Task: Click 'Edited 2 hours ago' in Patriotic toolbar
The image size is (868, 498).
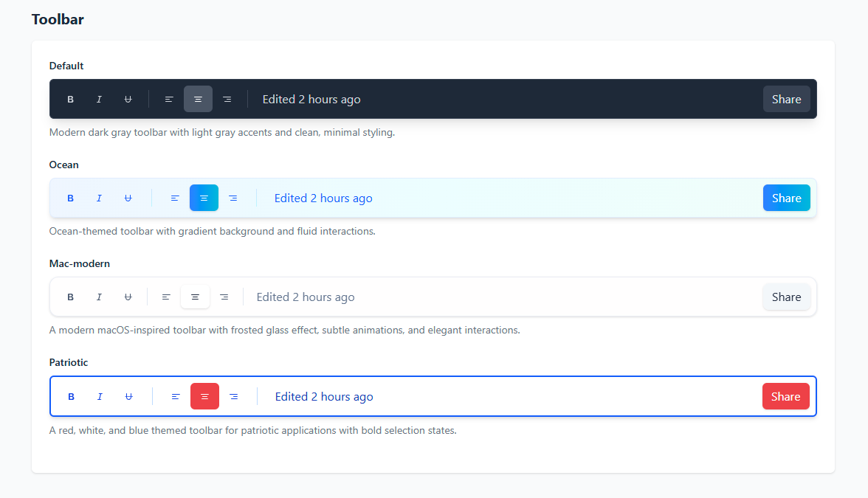Action: [324, 397]
